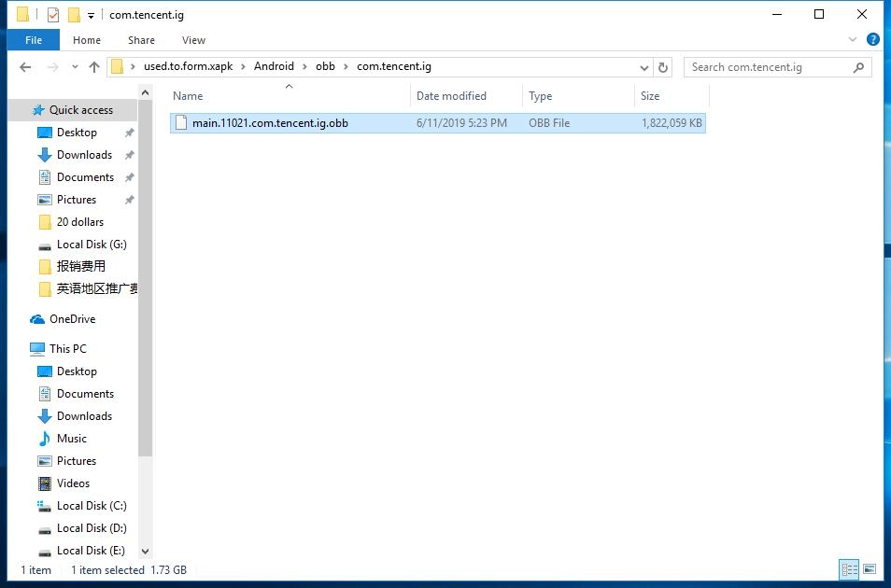Click the Properties icon in the quick access toolbar

click(52, 14)
